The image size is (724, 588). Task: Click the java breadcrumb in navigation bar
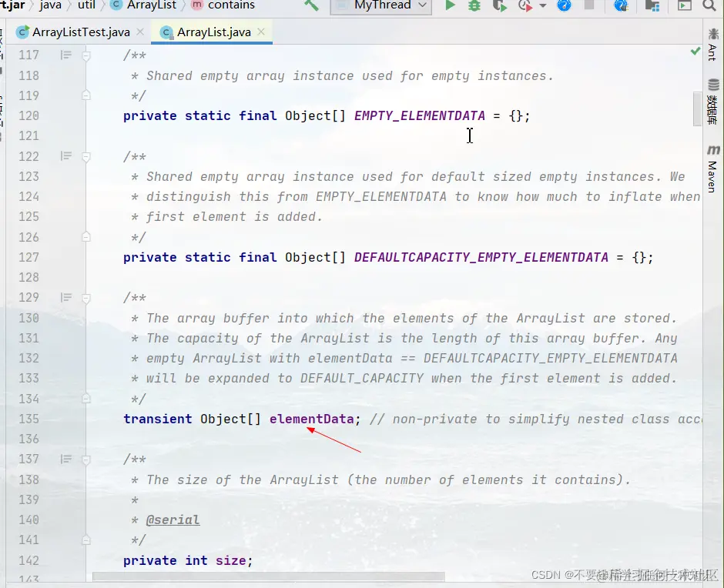51,5
